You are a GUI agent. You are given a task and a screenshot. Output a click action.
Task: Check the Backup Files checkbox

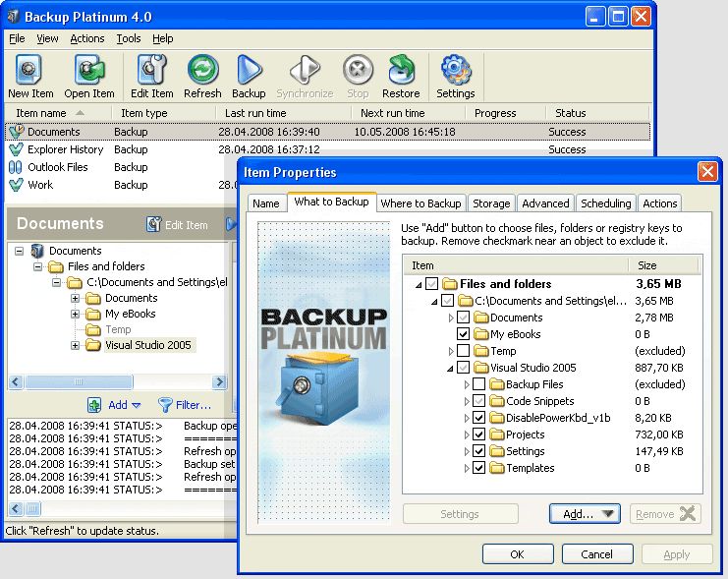(x=478, y=384)
